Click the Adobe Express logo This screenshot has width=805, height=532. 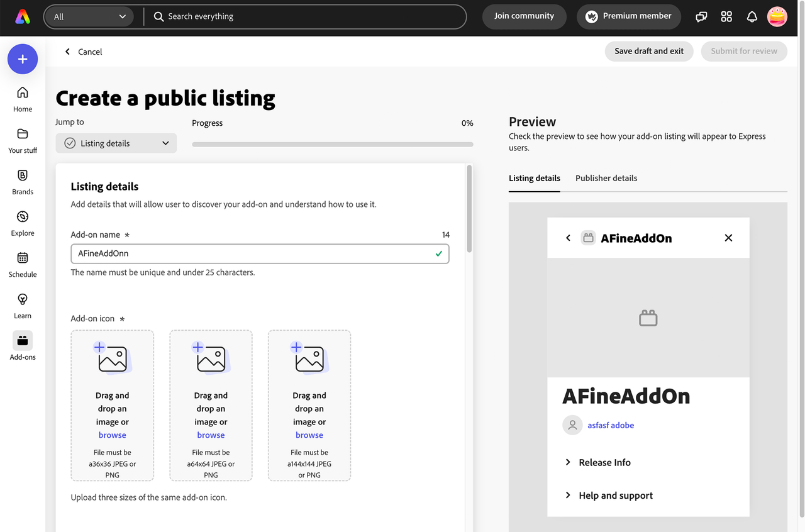coord(23,17)
